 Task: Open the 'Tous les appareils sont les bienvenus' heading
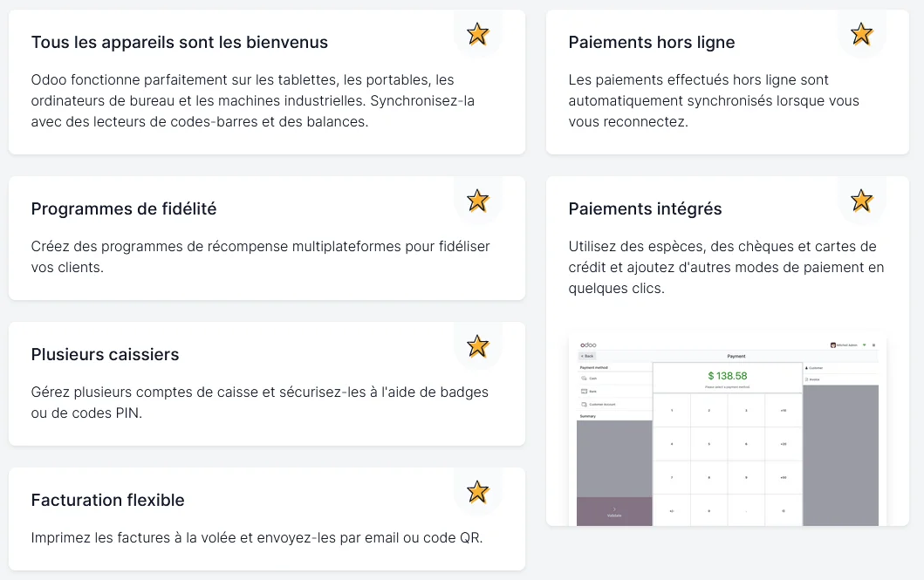180,42
